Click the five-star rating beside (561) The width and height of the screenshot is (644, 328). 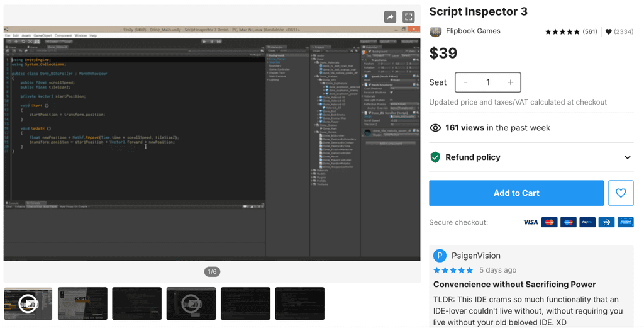point(562,31)
